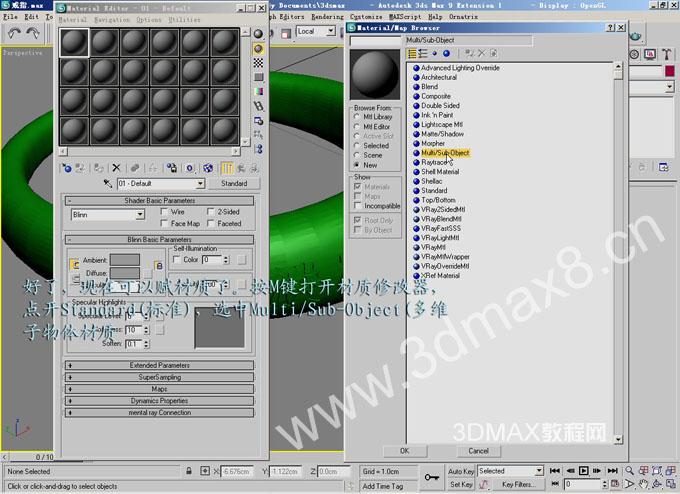This screenshot has width=680, height=494.
Task: Toggle the checkered Background icon
Action: [259, 62]
